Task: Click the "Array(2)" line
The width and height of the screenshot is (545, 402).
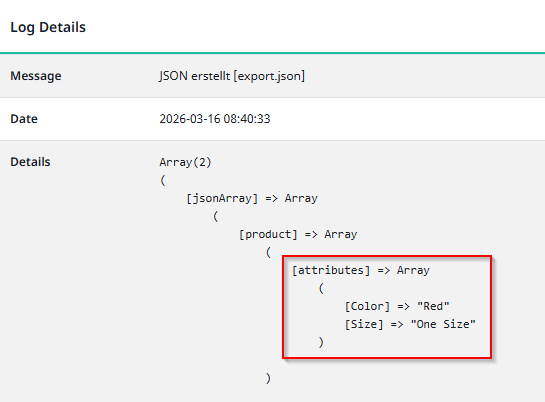Action: click(185, 162)
